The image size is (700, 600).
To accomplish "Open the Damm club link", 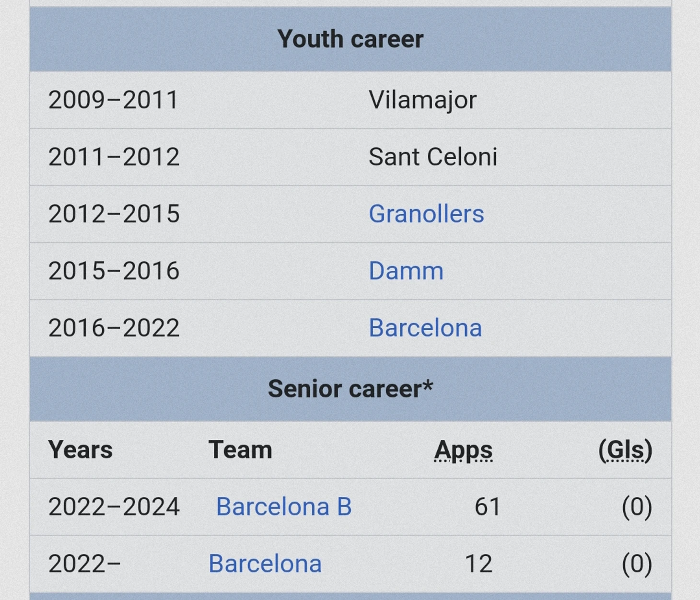I will pyautogui.click(x=406, y=271).
